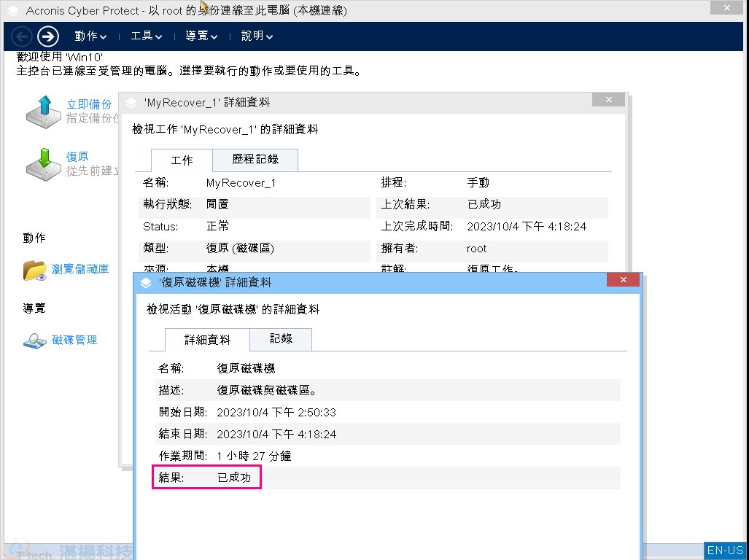Click heading 檢視活動 '復原磁碟機' 的詳細資料

pyautogui.click(x=233, y=309)
